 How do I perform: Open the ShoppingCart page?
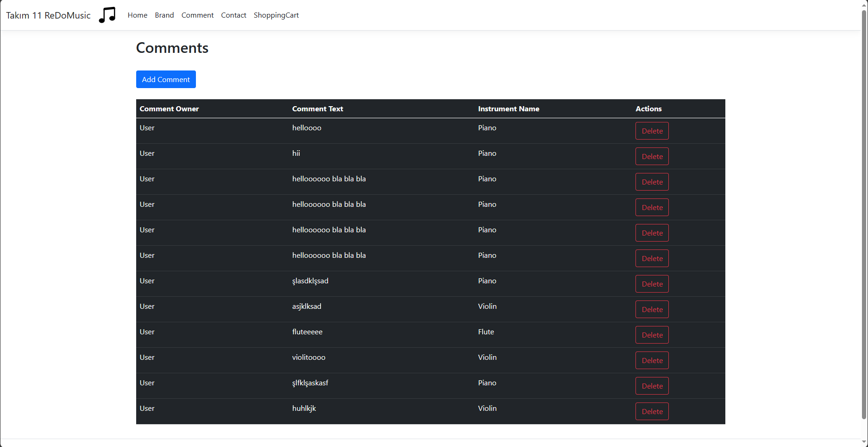point(276,15)
